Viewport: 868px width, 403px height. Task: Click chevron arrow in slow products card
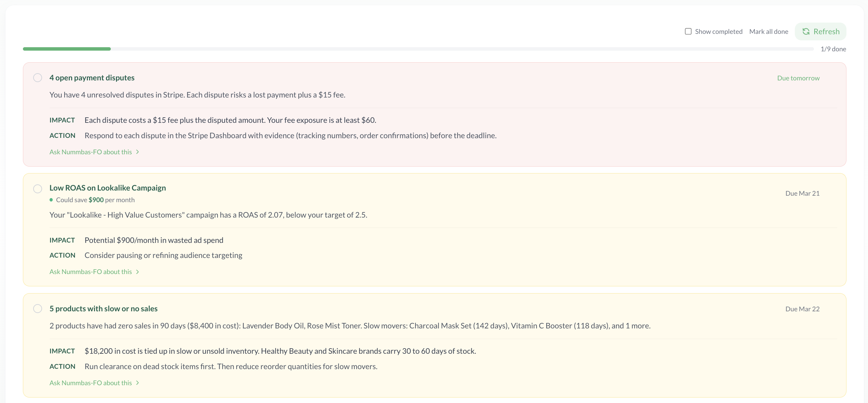137,383
